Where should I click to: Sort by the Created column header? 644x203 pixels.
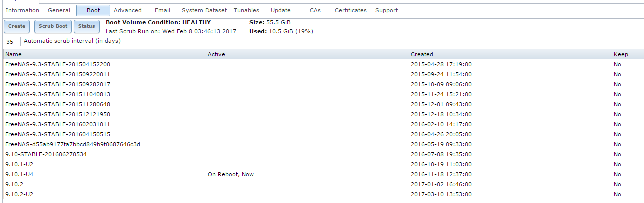[x=511, y=54]
